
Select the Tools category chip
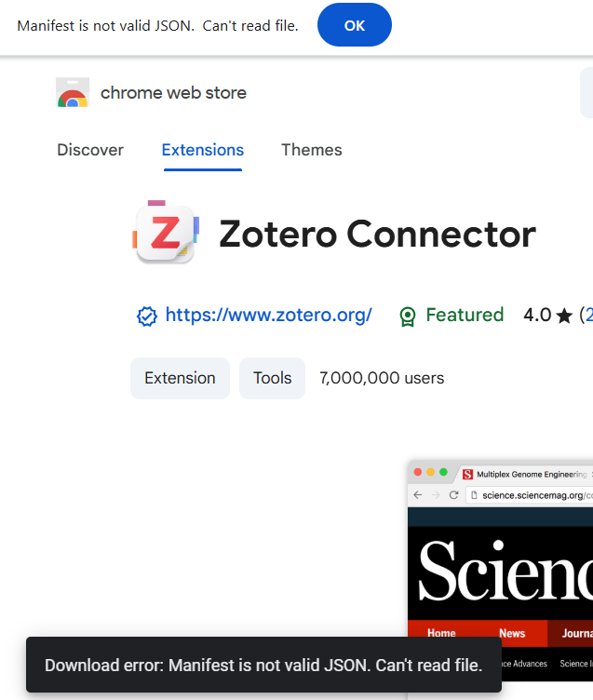point(273,378)
